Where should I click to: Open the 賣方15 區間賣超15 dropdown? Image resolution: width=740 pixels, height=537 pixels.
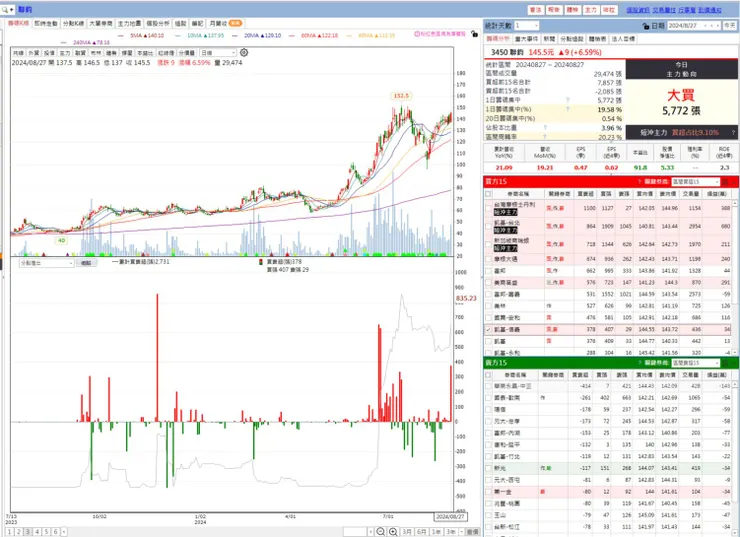[695, 363]
